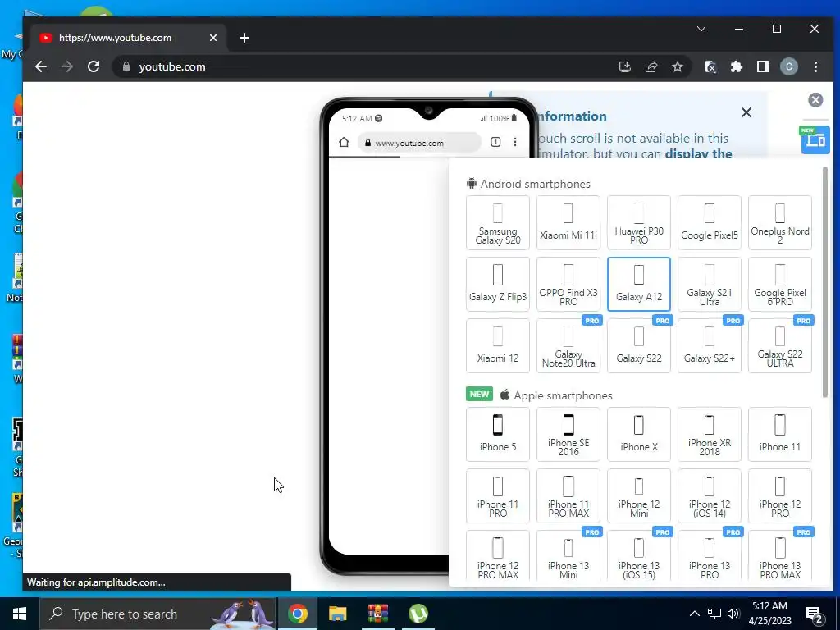Pick the Google Pixel5 device
Screen dimensions: 840x630
[x=710, y=222]
